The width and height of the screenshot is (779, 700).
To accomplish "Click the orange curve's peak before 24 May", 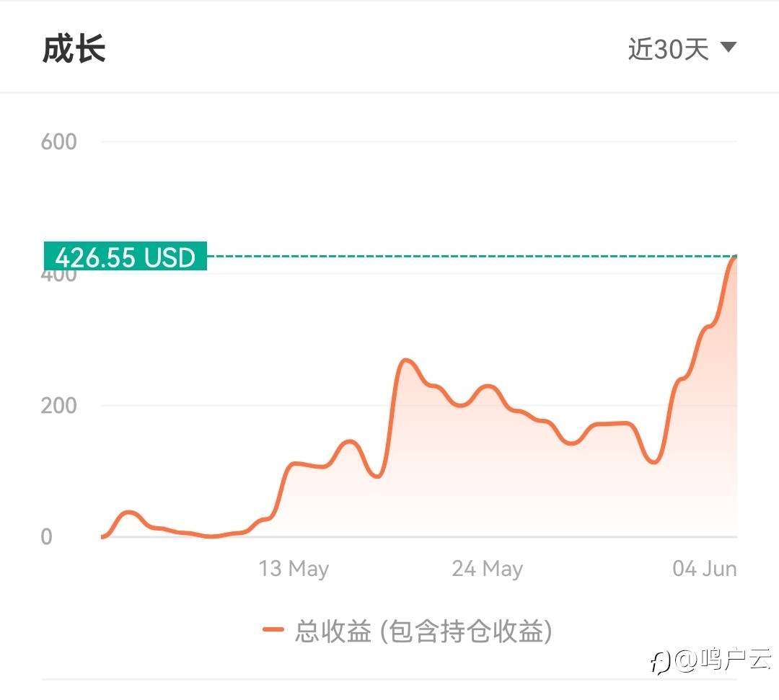I will pos(406,360).
